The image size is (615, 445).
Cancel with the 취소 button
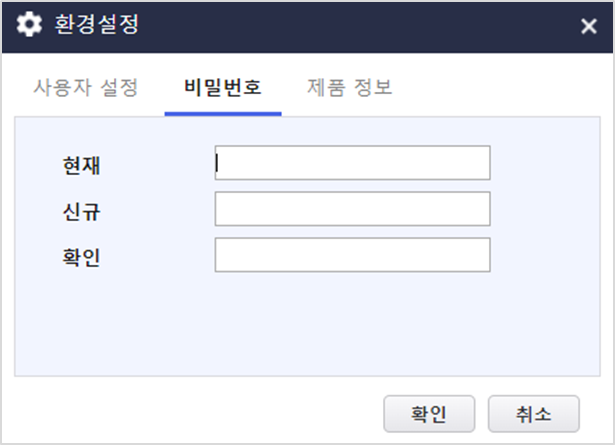click(533, 414)
